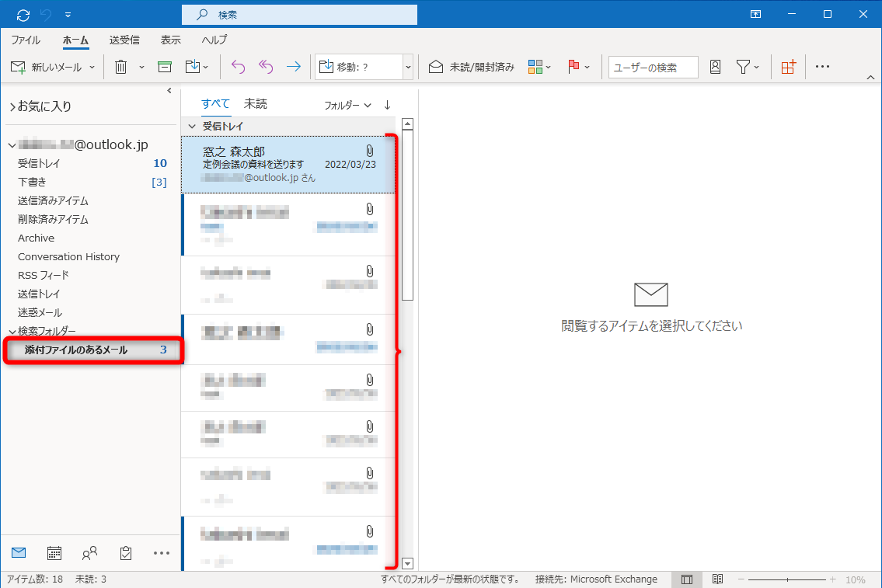Image resolution: width=882 pixels, height=588 pixels.
Task: Switch to Mail view icon
Action: [x=19, y=553]
